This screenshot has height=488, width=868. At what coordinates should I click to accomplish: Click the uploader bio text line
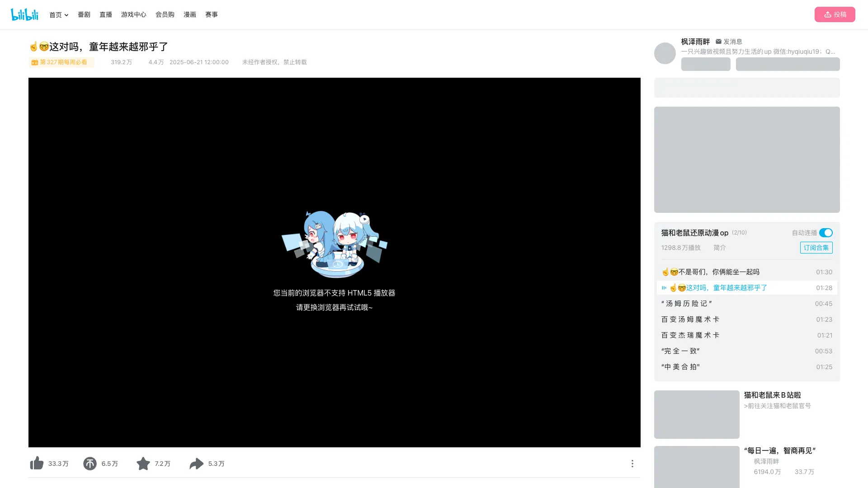click(758, 52)
